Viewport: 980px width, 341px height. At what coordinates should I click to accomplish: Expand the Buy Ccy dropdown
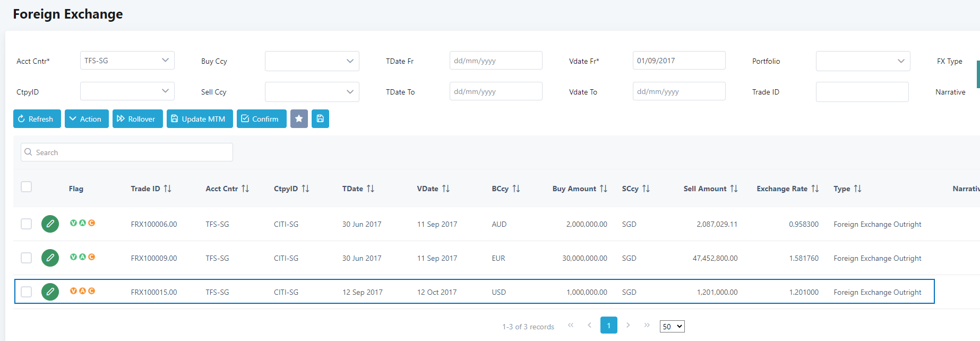pyautogui.click(x=312, y=61)
